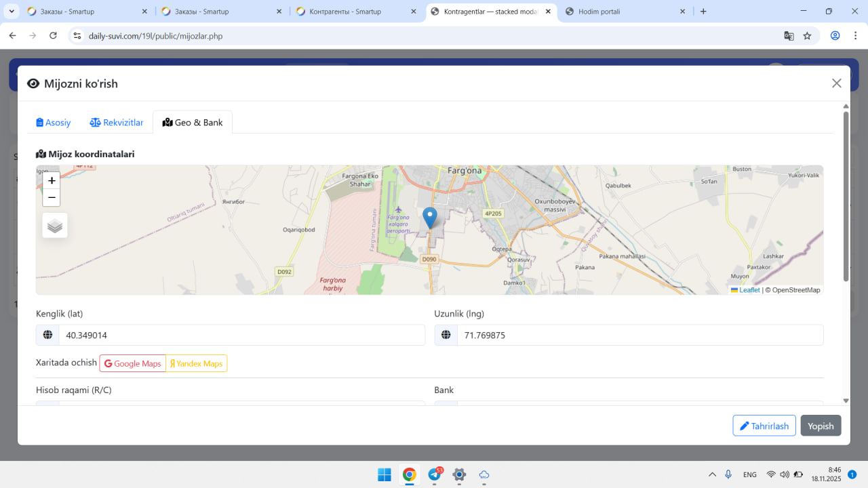The width and height of the screenshot is (868, 488).
Task: Open the Chrome profile icon
Action: pyautogui.click(x=835, y=36)
